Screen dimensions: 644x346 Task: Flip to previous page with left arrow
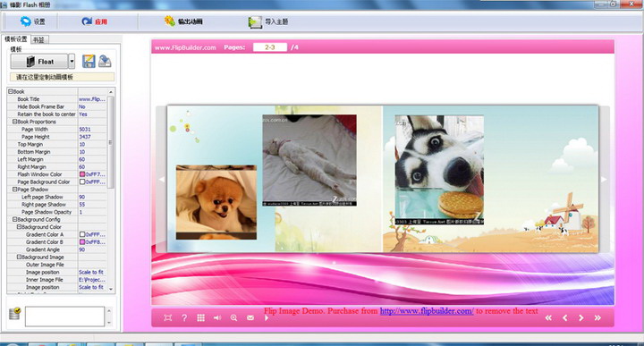click(x=161, y=180)
